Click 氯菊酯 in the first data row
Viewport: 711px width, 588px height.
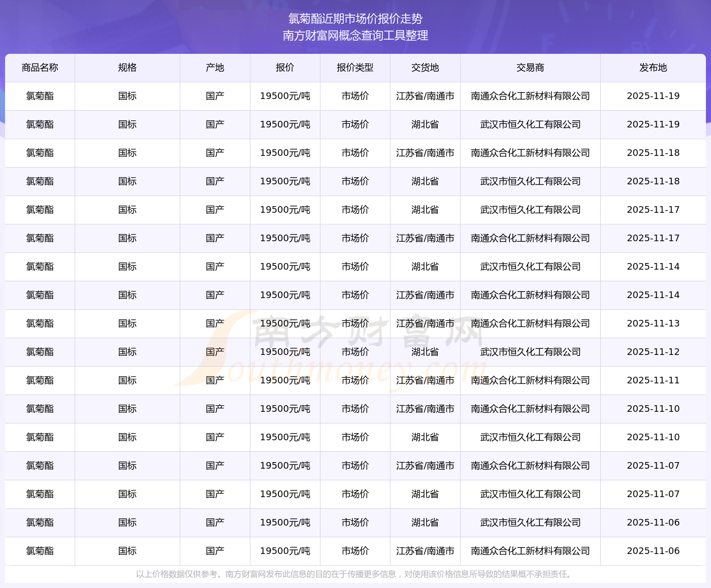(40, 96)
